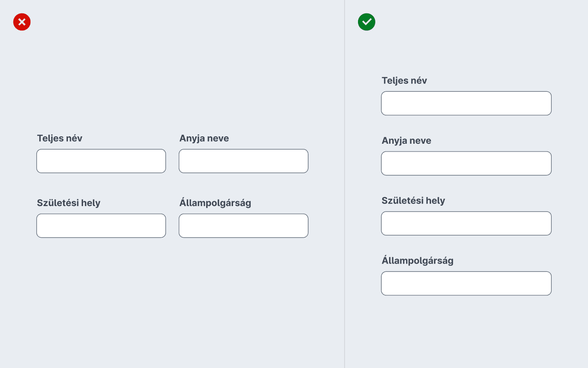Image resolution: width=588 pixels, height=368 pixels.
Task: Click the Születési hely label in single-column form
Action: (413, 201)
